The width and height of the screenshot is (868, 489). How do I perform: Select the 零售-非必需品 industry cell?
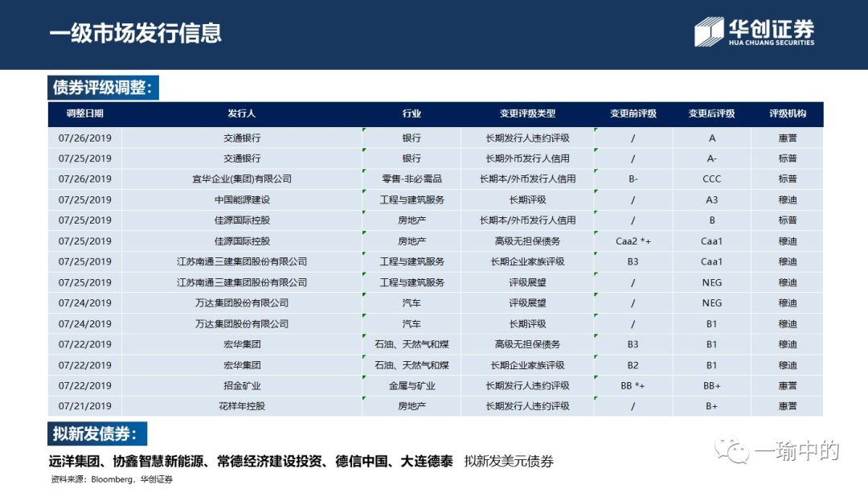(411, 179)
